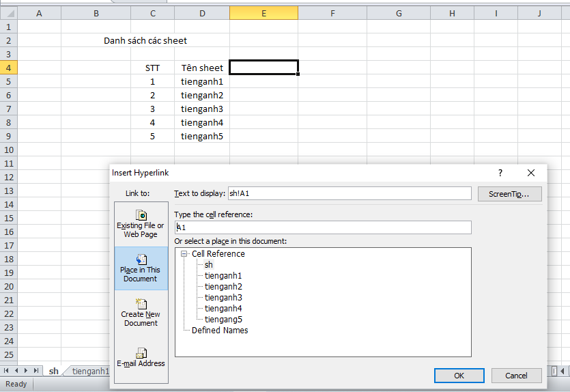Click the Tên sheet header cell
This screenshot has width=570, height=392.
click(x=202, y=68)
